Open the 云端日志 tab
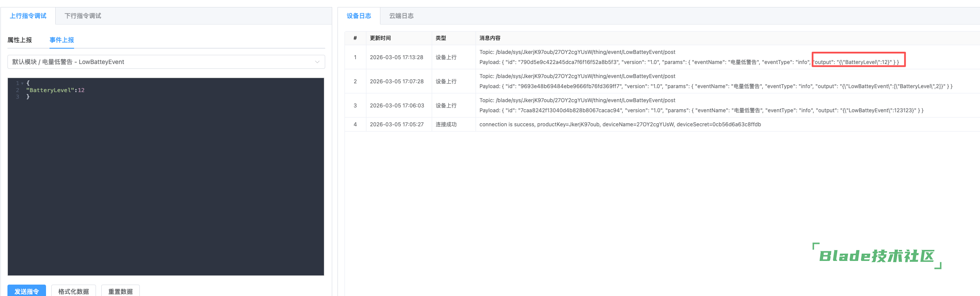 401,16
